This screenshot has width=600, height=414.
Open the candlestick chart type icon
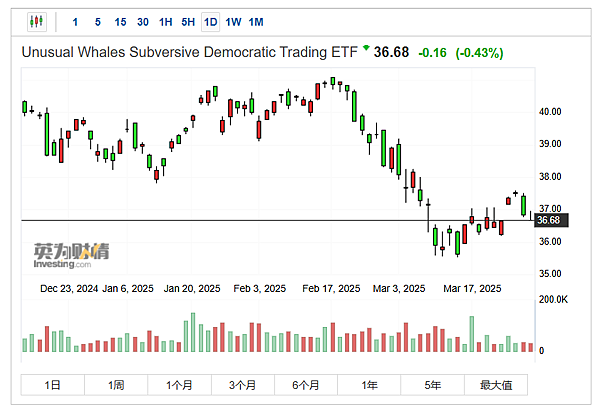[x=37, y=22]
